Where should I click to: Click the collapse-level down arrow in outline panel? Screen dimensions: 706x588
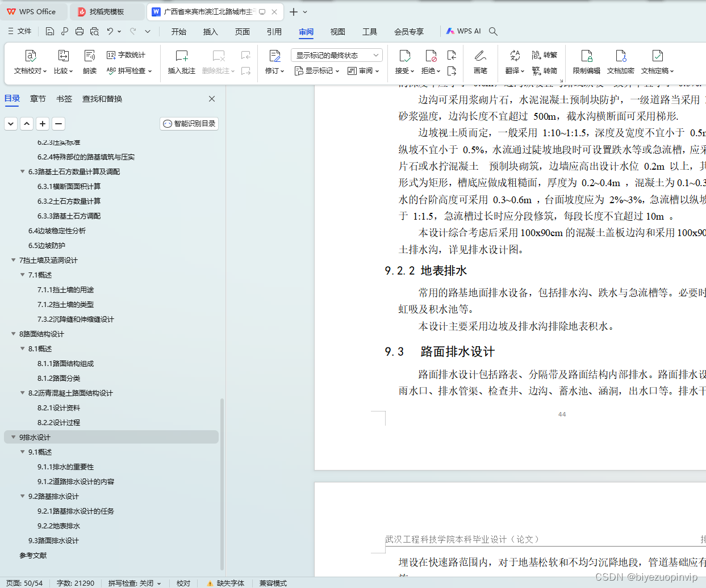pos(11,123)
